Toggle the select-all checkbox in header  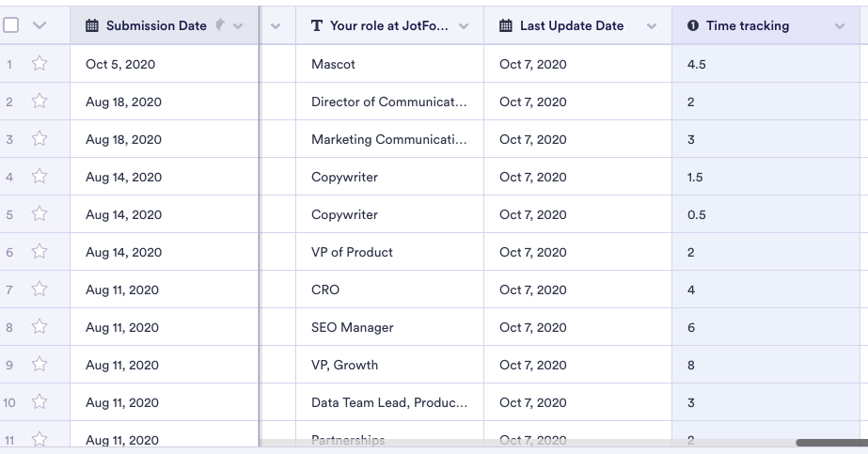(x=11, y=25)
